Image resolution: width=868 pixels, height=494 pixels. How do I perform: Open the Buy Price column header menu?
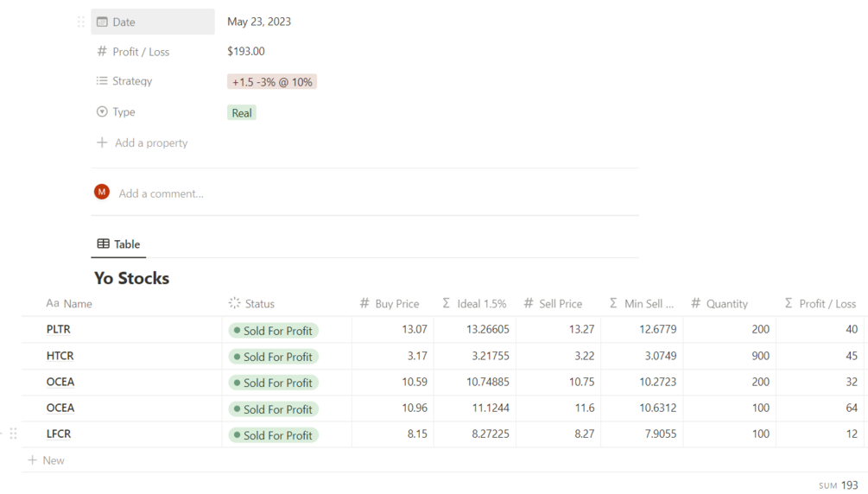390,304
